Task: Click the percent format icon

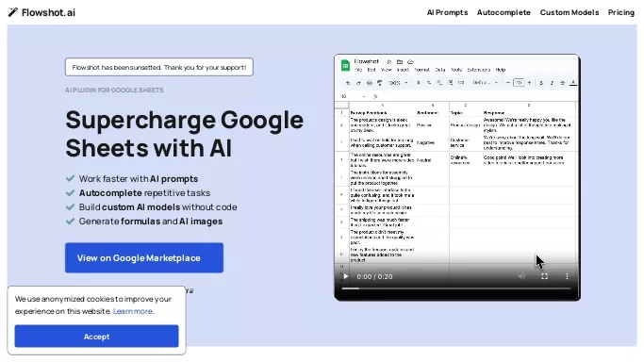Action: pos(429,83)
